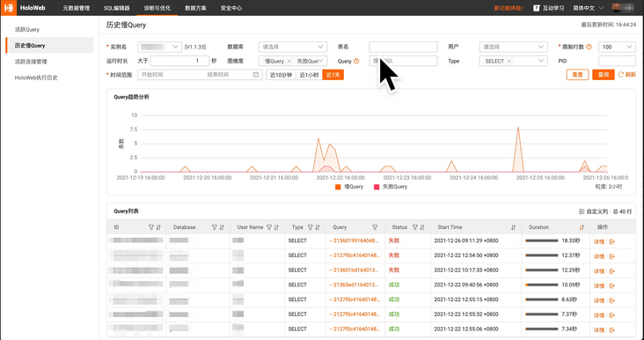Click the help icon beside Query label

point(356,62)
